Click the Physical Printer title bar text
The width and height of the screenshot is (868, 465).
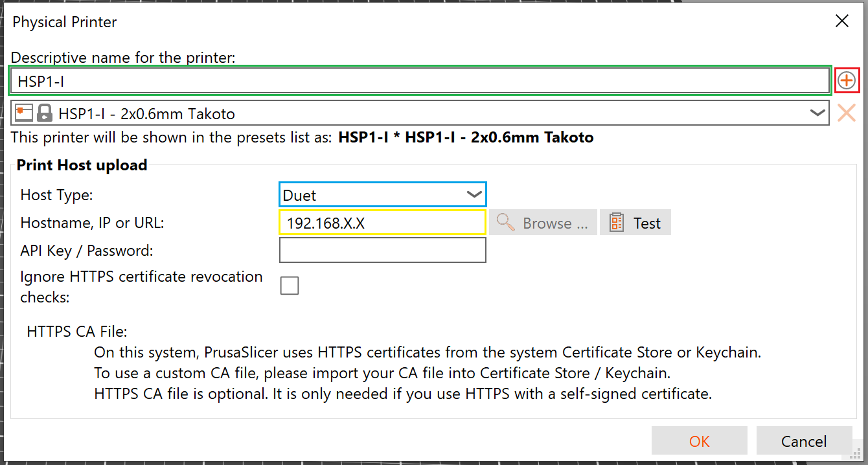tap(65, 22)
